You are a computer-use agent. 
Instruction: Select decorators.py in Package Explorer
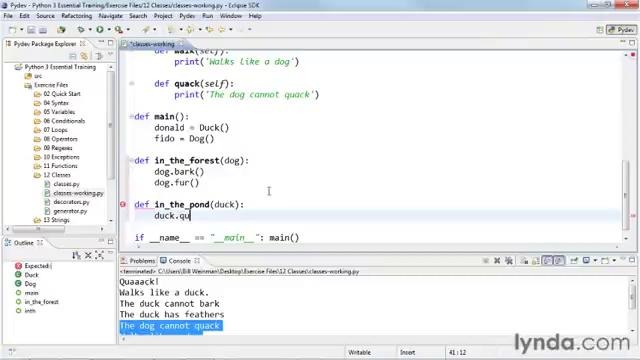(x=71, y=202)
